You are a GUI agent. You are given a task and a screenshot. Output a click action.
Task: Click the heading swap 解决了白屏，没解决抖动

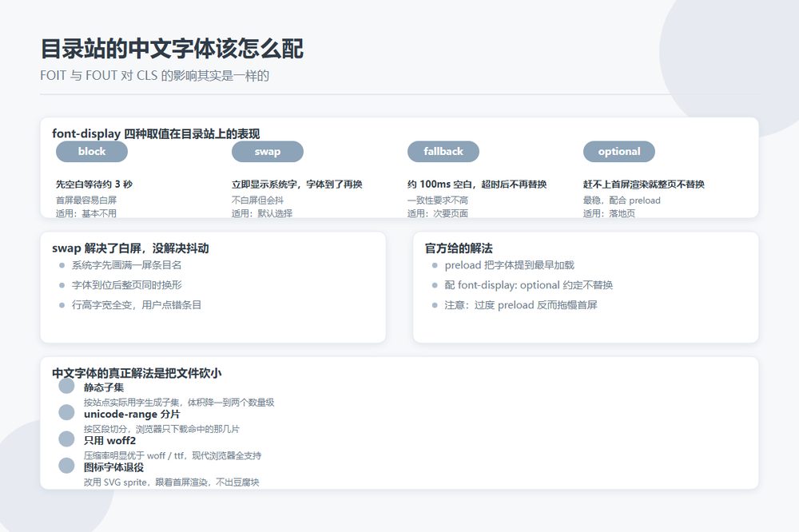point(130,248)
